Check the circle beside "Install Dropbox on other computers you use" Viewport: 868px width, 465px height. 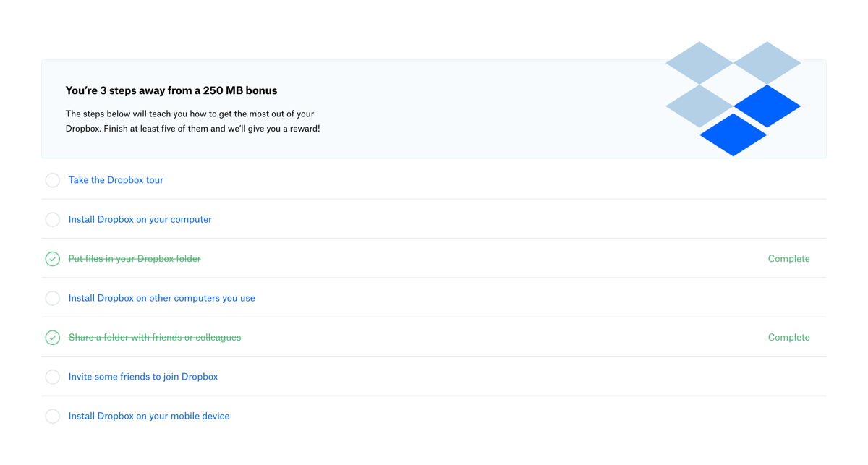52,298
